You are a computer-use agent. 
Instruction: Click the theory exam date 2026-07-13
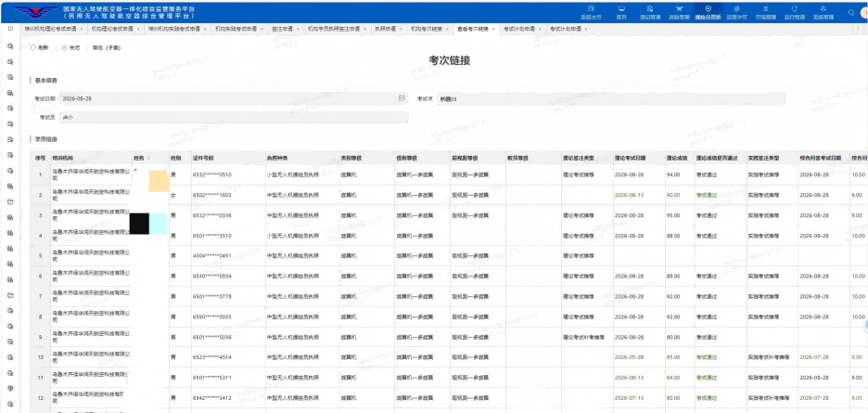point(629,397)
